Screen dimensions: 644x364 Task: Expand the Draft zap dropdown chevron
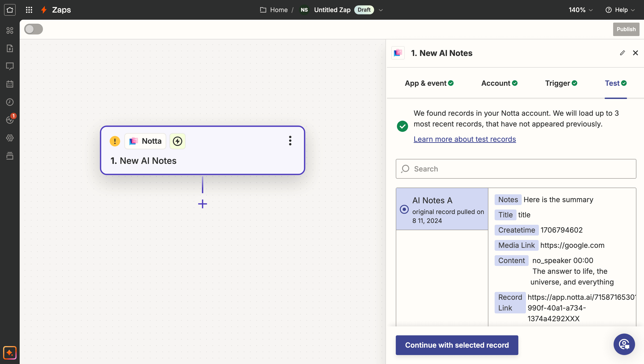tap(381, 10)
